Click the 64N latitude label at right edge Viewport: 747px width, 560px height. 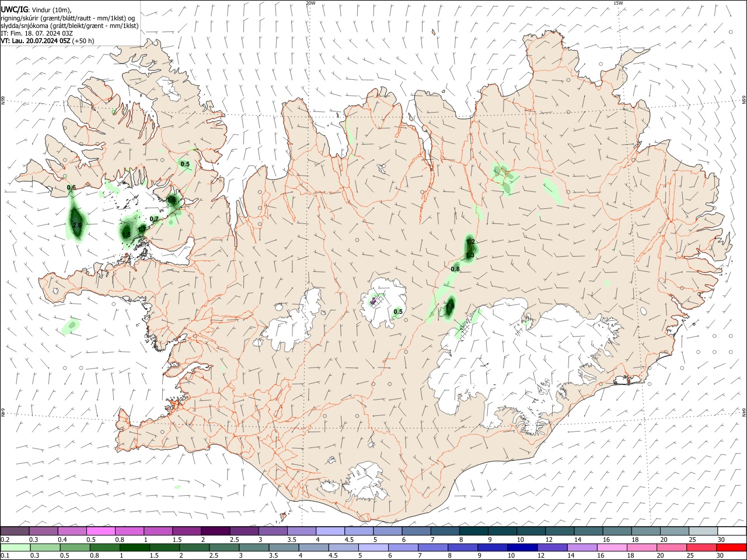pos(744,412)
